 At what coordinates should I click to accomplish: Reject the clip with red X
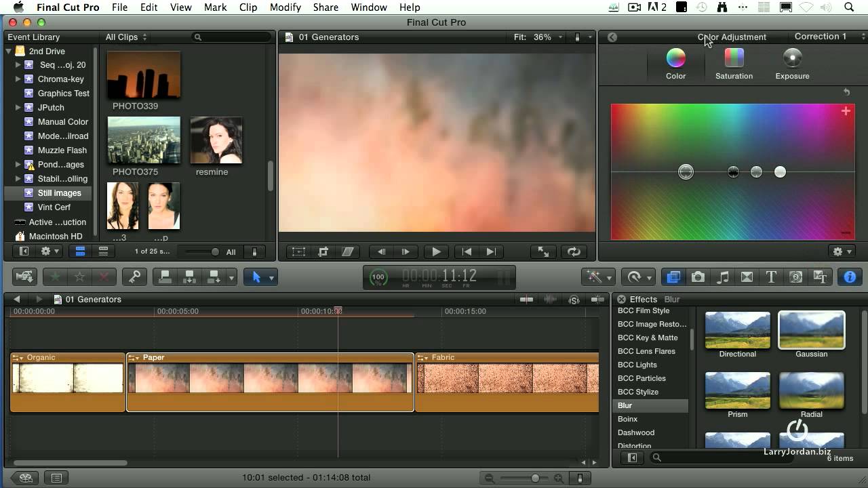103,277
